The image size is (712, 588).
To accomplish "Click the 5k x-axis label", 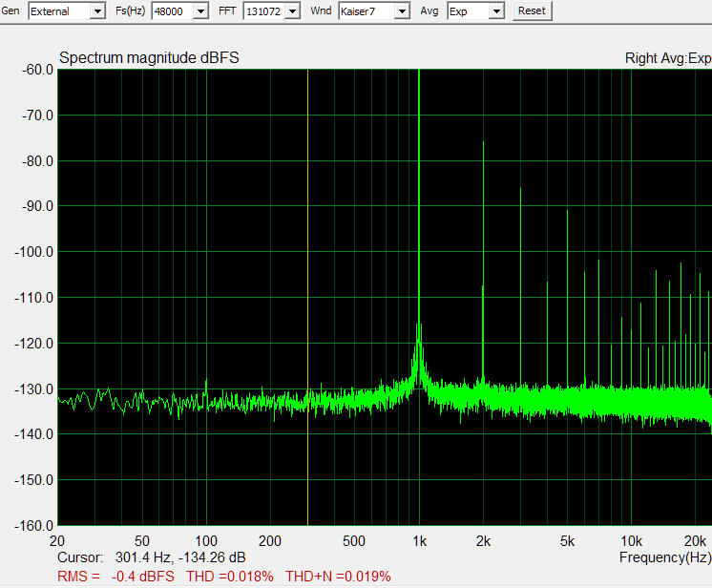I will [x=567, y=541].
